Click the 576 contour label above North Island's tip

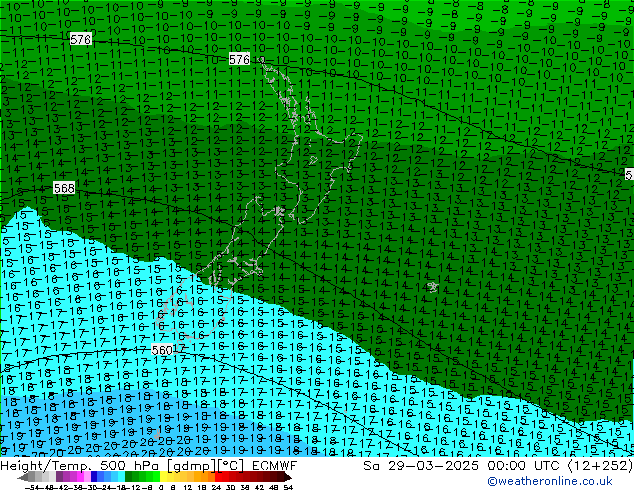(239, 59)
